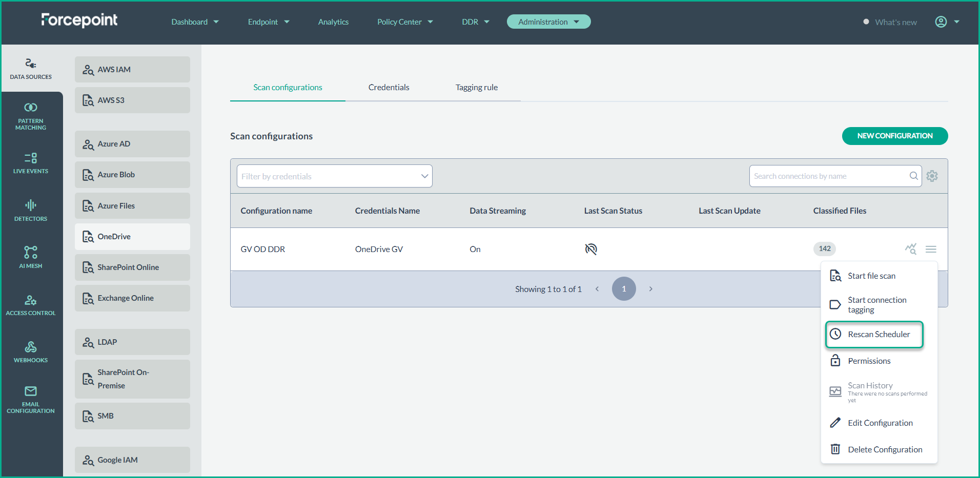Image resolution: width=980 pixels, height=478 pixels.
Task: Open the Webhooks section
Action: click(31, 352)
